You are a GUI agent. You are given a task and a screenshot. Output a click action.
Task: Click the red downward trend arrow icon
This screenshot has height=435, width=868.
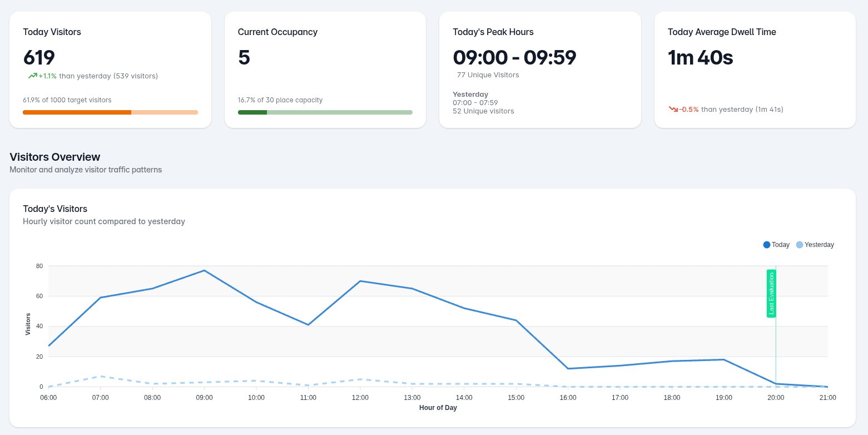(673, 110)
